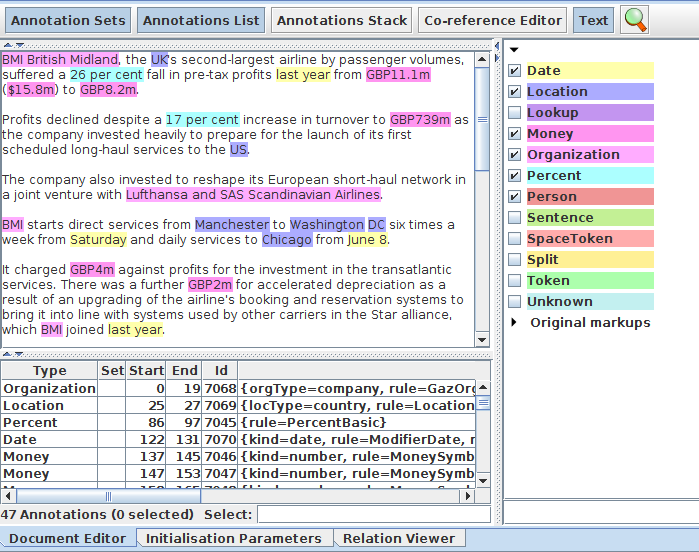Enable the Sentence annotation checkbox
This screenshot has width=699, height=552.
click(514, 217)
